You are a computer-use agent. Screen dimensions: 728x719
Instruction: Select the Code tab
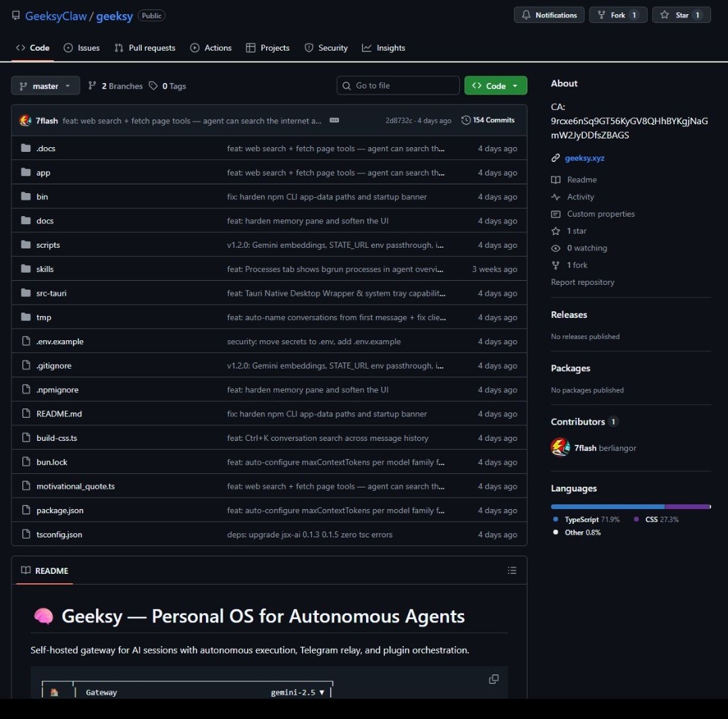coord(32,48)
